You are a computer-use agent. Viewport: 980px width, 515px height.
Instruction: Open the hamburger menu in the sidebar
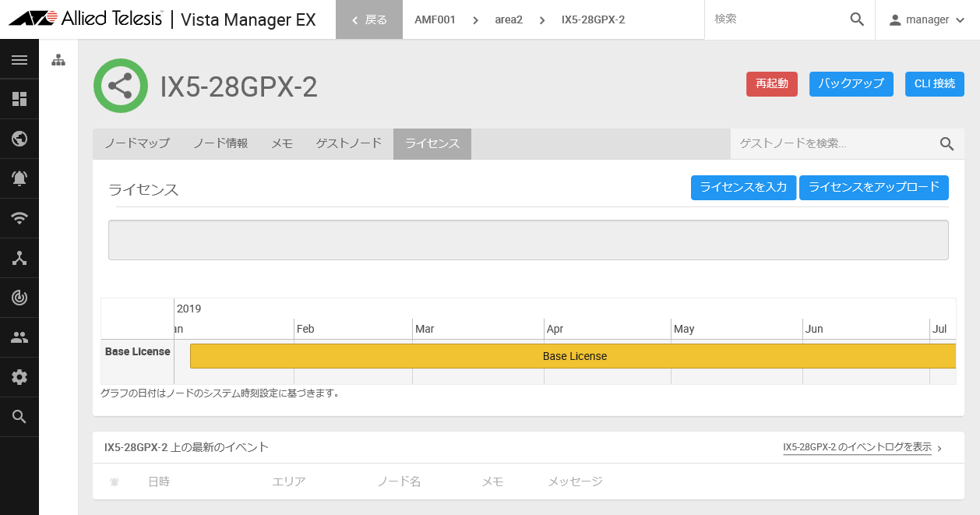[x=19, y=60]
